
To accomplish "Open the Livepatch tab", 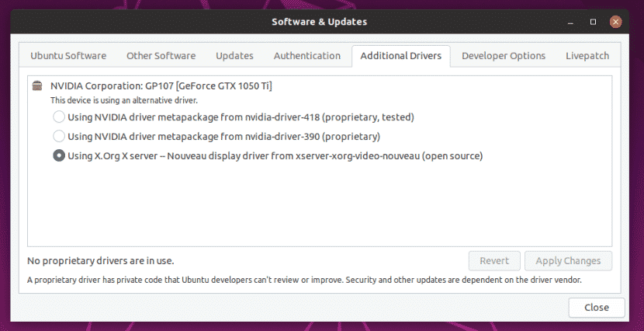I will pyautogui.click(x=587, y=56).
